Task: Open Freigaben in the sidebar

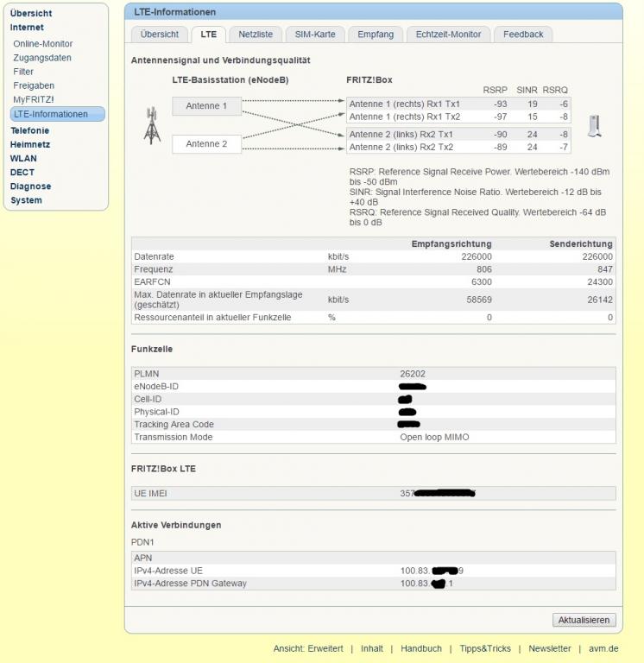Action: point(34,85)
